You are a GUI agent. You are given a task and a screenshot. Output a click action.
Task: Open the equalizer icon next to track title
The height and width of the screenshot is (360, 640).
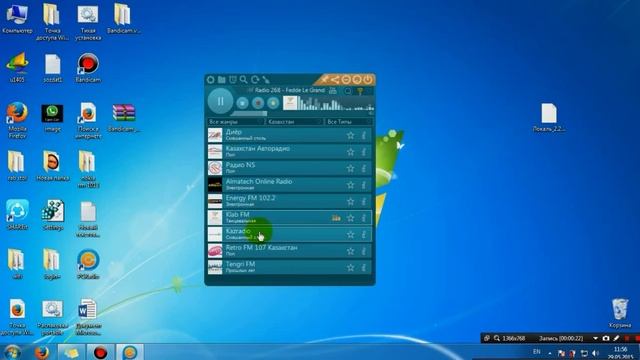tap(333, 91)
